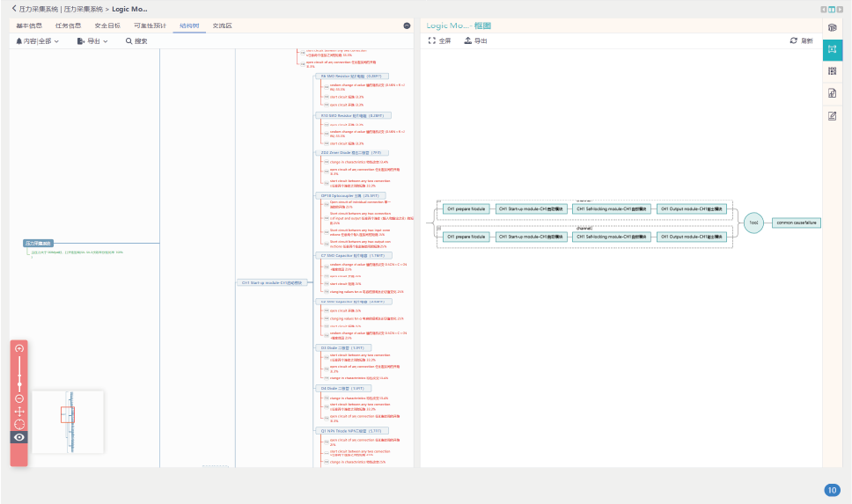Switch to the 基本信息 tab

pyautogui.click(x=29, y=26)
